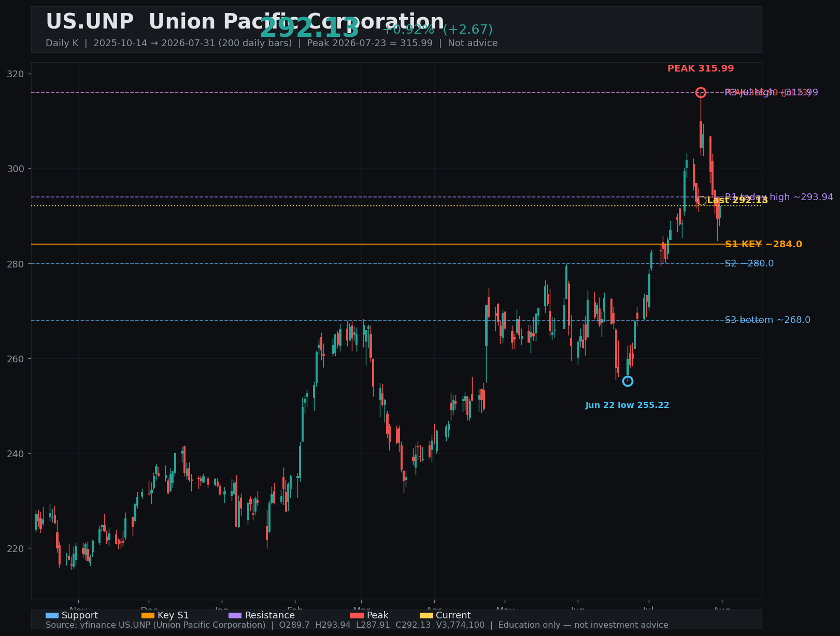
Task: Click the red circle marking the peak
Action: pos(701,92)
